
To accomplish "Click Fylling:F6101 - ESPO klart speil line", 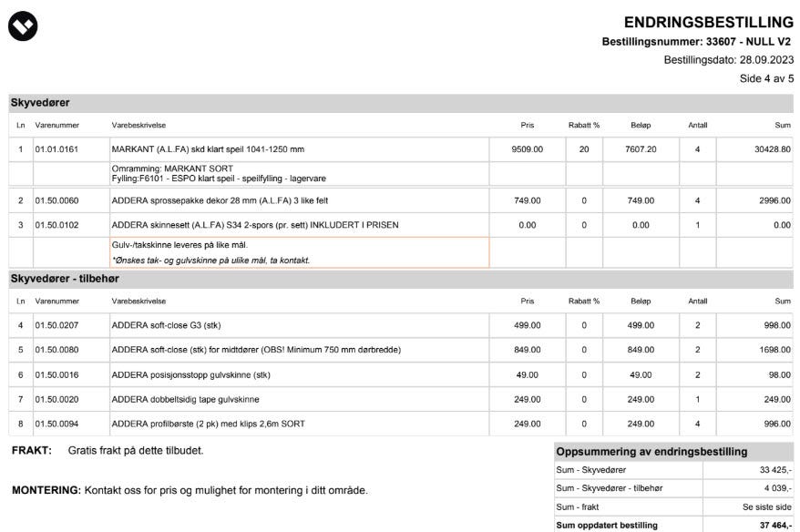I will [219, 179].
